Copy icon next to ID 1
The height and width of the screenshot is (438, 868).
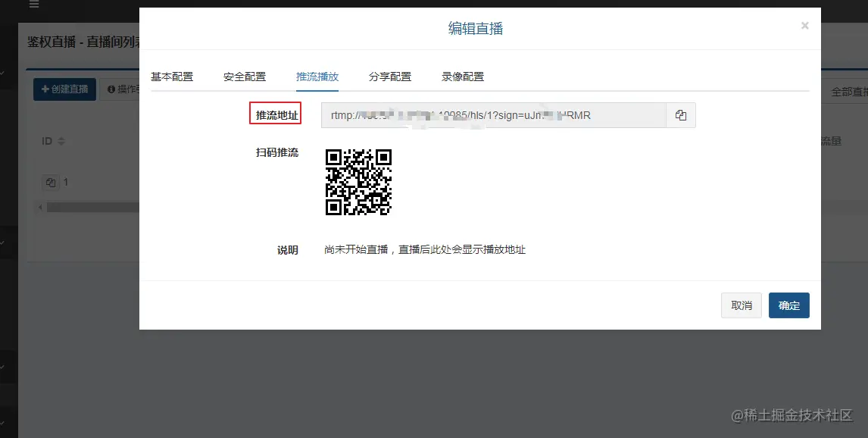click(x=51, y=182)
